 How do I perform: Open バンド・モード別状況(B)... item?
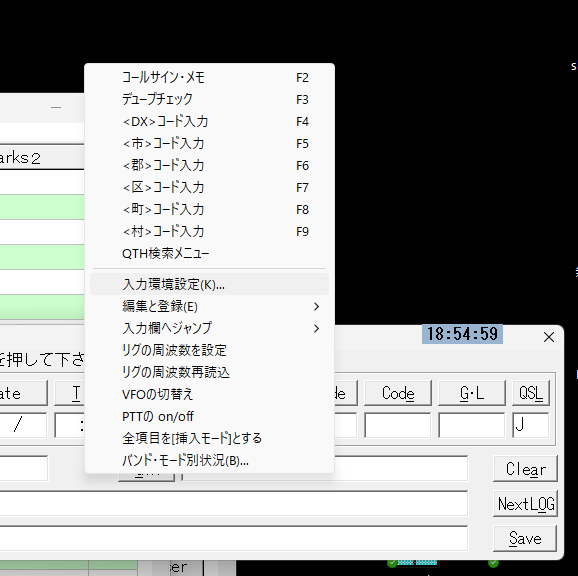(209, 460)
